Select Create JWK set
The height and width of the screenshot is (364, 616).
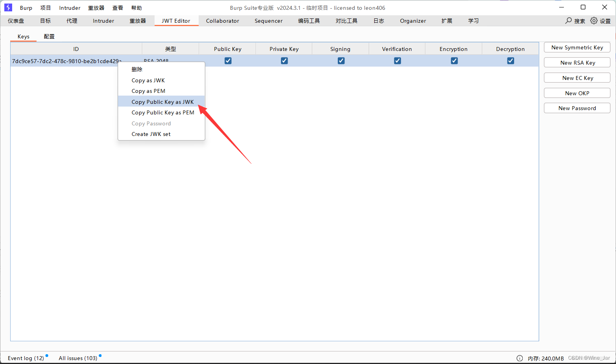[161, 134]
